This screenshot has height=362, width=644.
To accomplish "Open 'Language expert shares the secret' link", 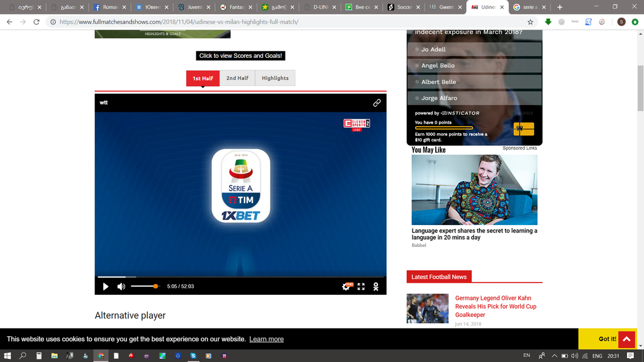I will (474, 234).
